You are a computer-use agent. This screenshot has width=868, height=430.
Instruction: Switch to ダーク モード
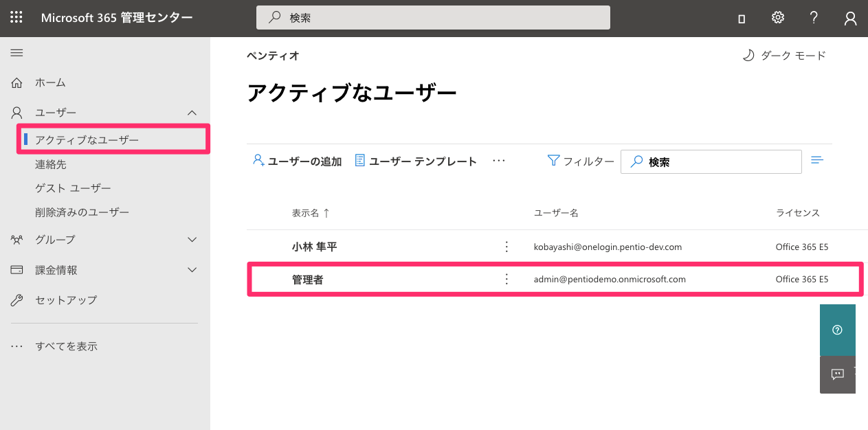(x=784, y=56)
